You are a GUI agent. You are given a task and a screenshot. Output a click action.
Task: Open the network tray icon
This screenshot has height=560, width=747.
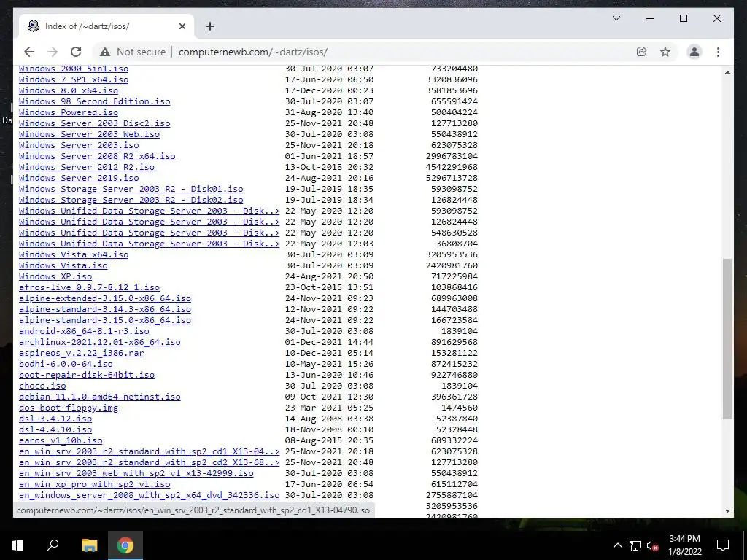[x=635, y=545]
